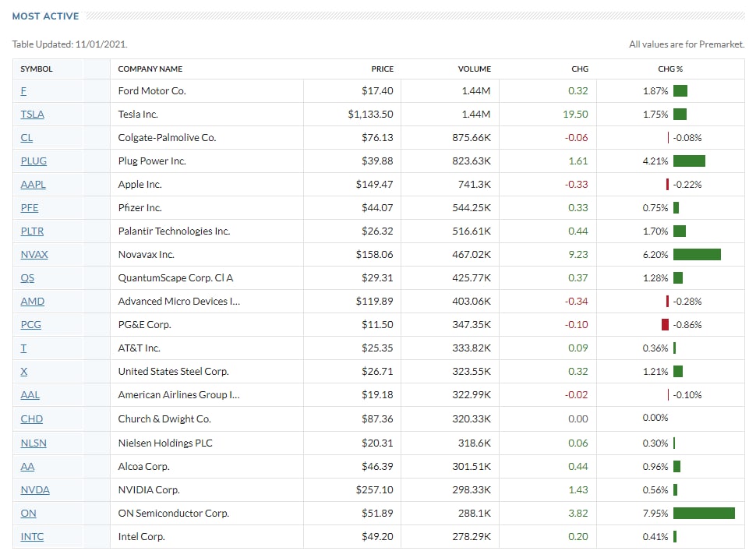Click ON Semiconductor 7.95% green bar
Viewport: 756px width, 558px height.
(x=704, y=514)
